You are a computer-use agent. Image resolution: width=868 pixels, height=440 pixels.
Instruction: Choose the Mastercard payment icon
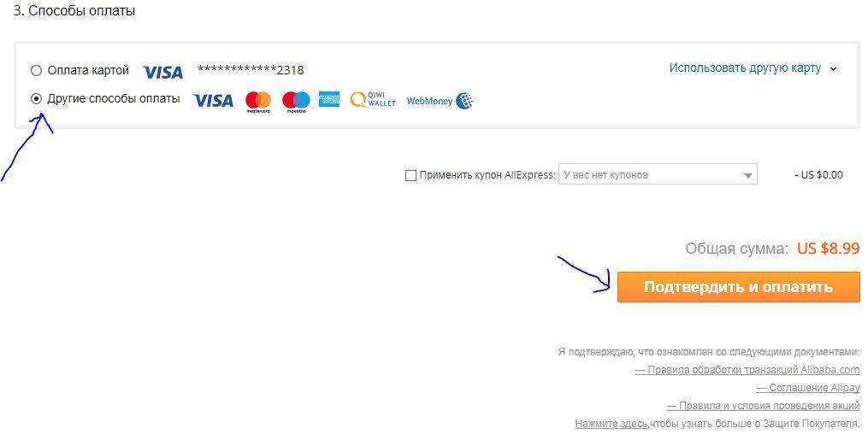(x=258, y=103)
